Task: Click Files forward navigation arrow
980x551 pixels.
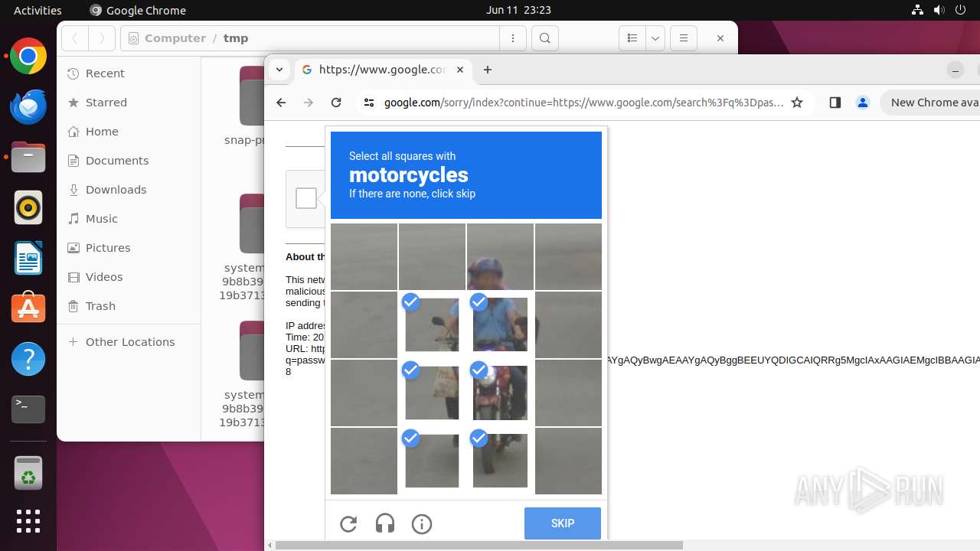Action: tap(102, 38)
